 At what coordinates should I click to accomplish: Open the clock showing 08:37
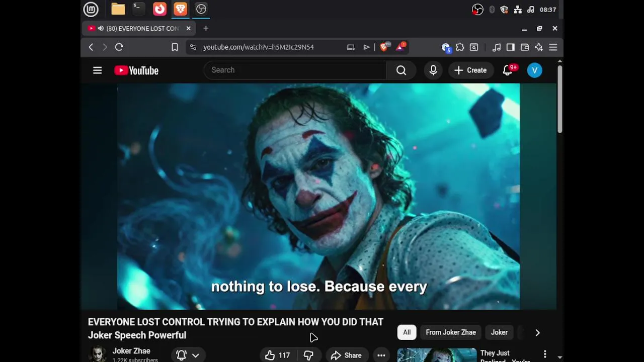pos(548,10)
